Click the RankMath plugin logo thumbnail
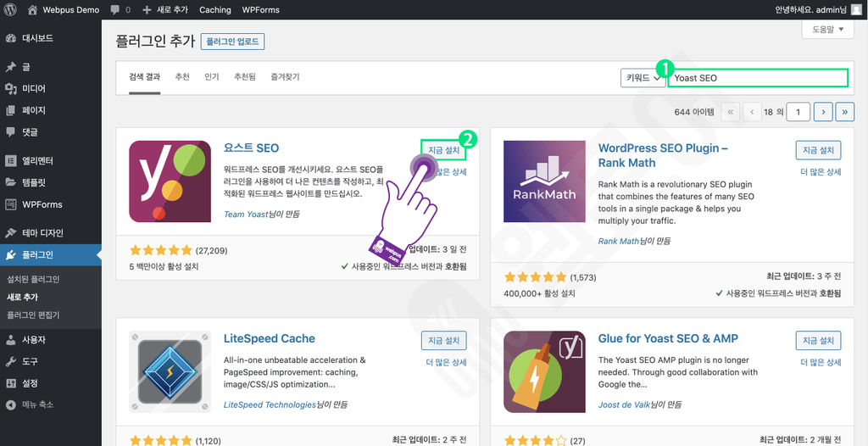868x446 pixels. point(544,181)
